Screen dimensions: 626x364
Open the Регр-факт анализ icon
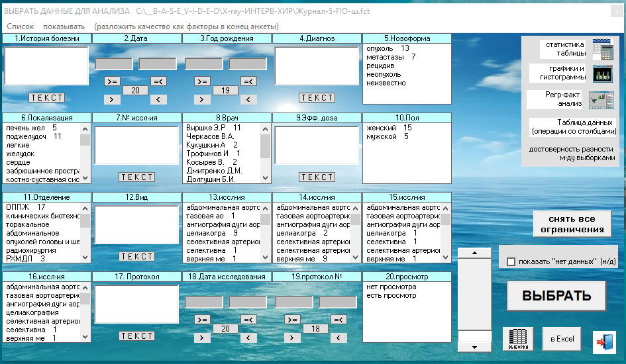pyautogui.click(x=602, y=99)
